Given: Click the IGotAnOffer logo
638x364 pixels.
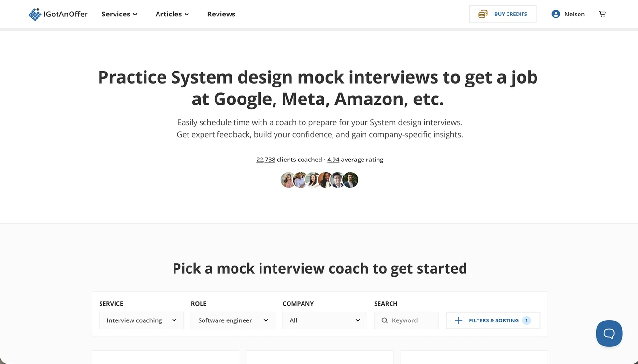Looking at the screenshot, I should 58,14.
